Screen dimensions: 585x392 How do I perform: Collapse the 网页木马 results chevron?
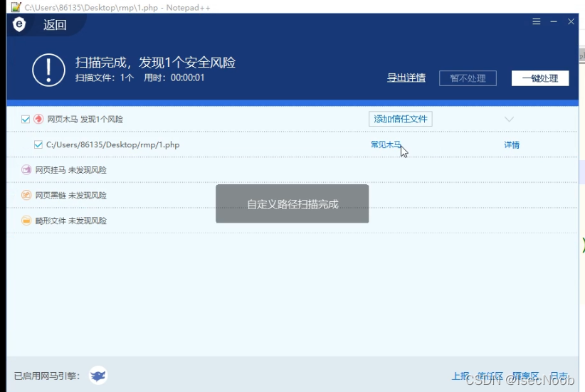[509, 120]
